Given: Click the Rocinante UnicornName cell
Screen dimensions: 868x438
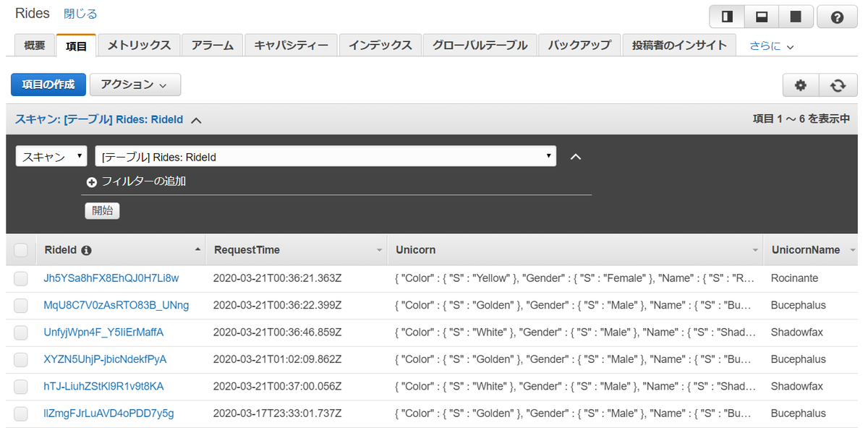Looking at the screenshot, I should point(795,278).
